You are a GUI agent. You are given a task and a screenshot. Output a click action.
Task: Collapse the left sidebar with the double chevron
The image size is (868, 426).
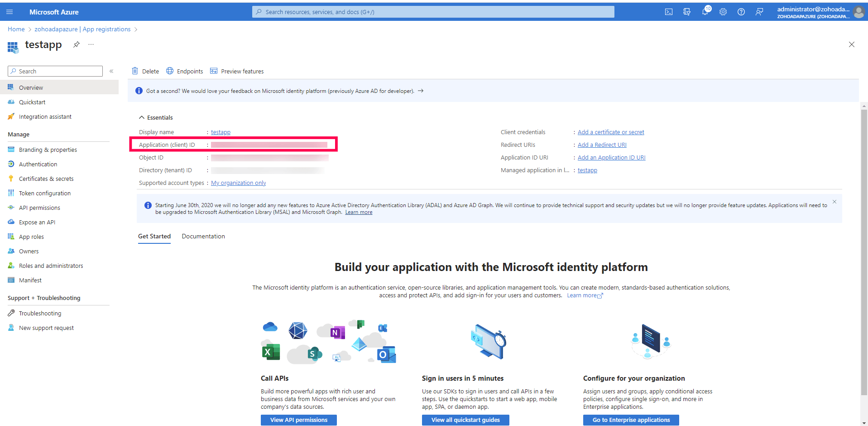111,71
